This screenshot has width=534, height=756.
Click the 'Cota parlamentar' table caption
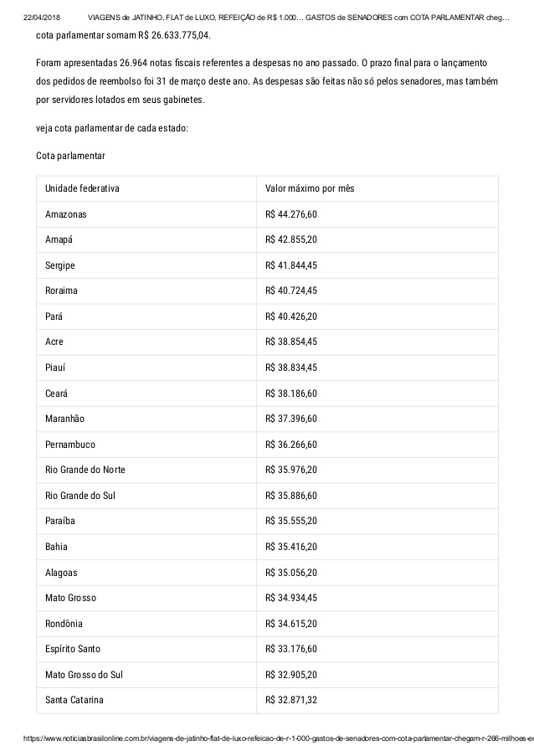click(x=70, y=156)
